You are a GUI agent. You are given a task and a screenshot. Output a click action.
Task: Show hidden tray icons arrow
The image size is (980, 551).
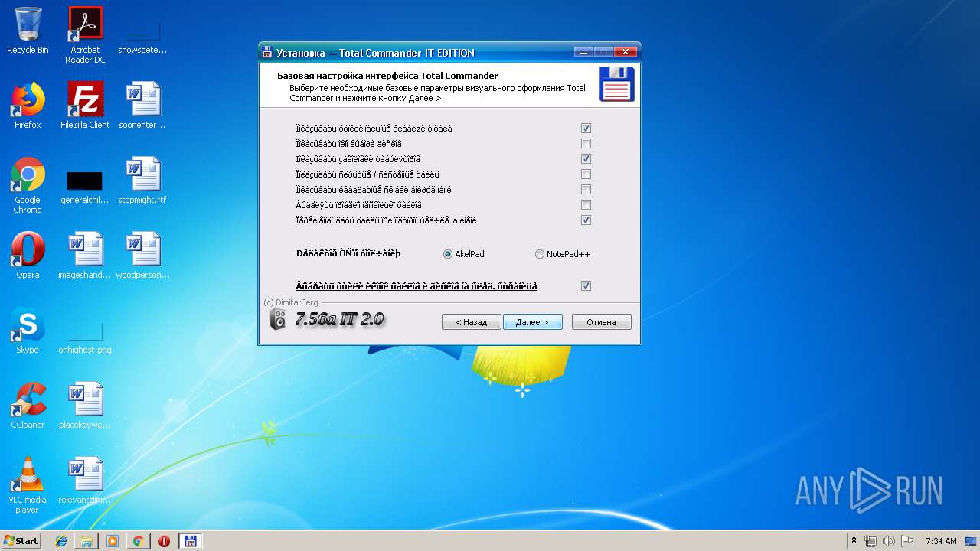click(x=854, y=541)
